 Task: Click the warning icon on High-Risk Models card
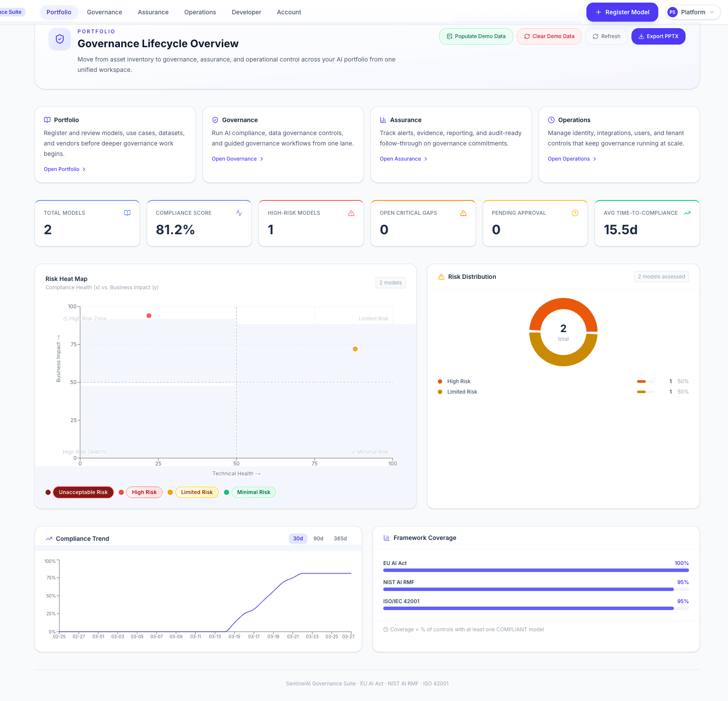point(351,213)
